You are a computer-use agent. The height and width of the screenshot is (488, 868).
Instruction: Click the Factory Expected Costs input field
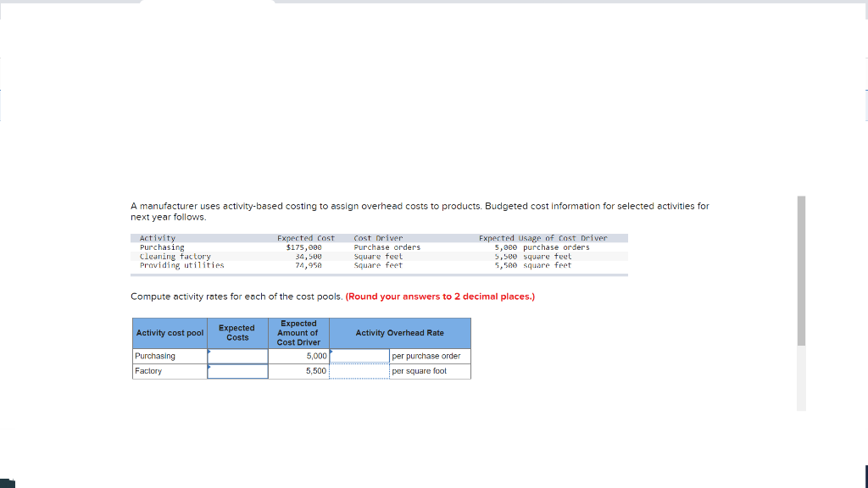point(237,371)
